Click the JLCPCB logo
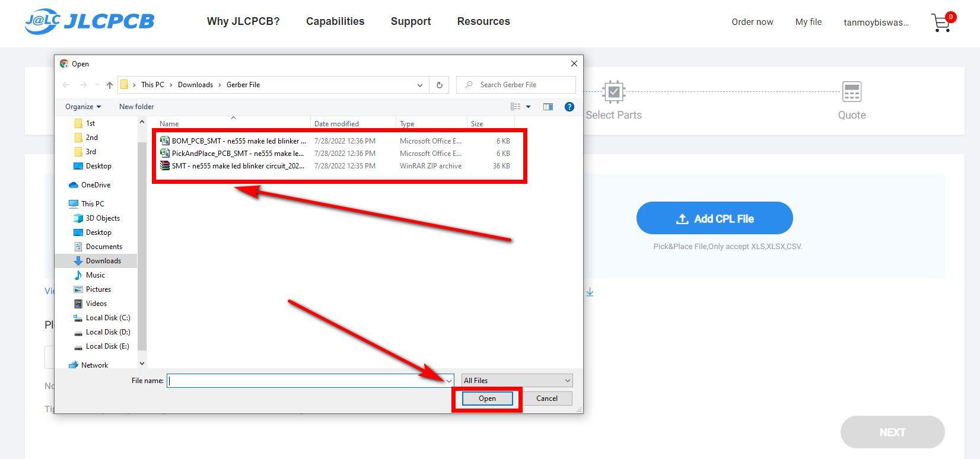Image resolution: width=980 pixels, height=459 pixels. [90, 21]
